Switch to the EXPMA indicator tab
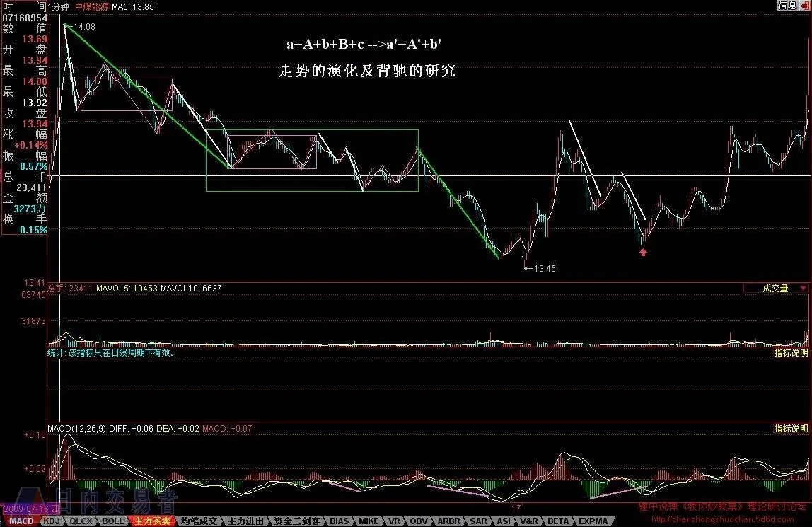Viewport: 812px width, 527px height. click(593, 521)
